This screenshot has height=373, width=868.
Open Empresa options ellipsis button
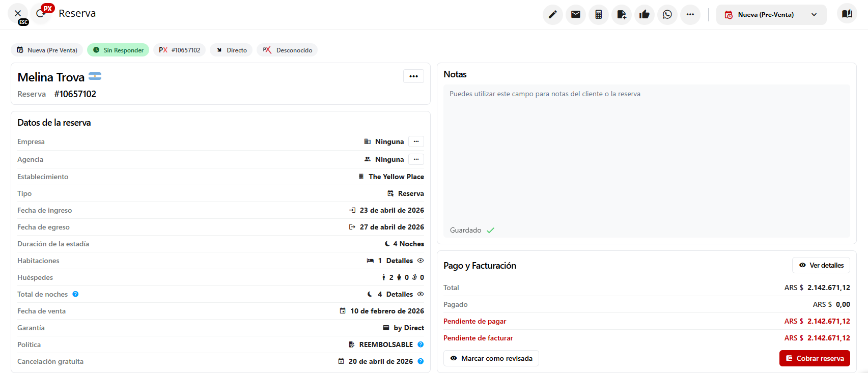click(x=416, y=141)
